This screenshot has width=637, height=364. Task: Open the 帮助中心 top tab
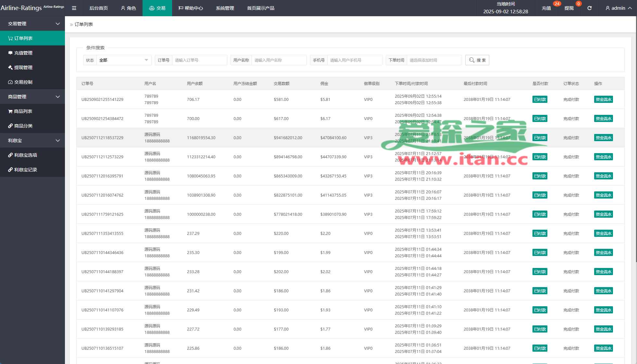191,8
